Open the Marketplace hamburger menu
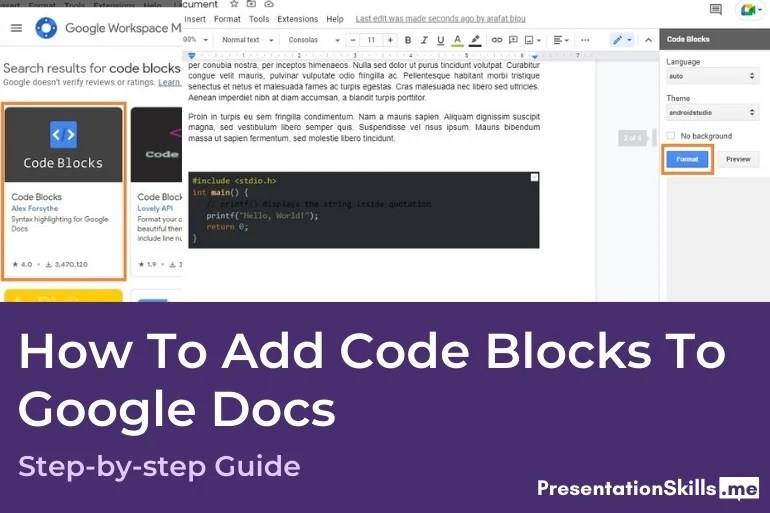 pyautogui.click(x=17, y=28)
